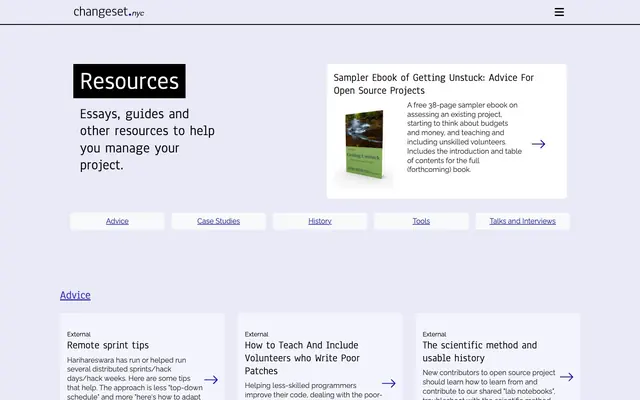The image size is (640, 400).
Task: Click 'External' label above How to Teach title
Action: (256, 334)
